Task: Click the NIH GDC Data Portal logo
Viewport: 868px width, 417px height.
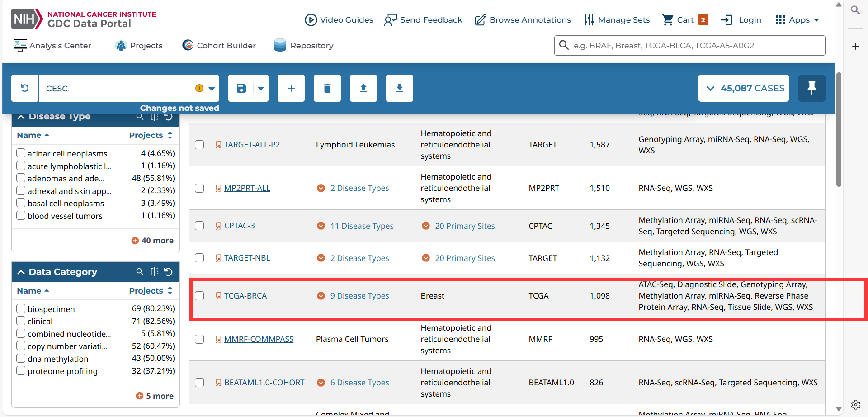Action: [x=84, y=19]
